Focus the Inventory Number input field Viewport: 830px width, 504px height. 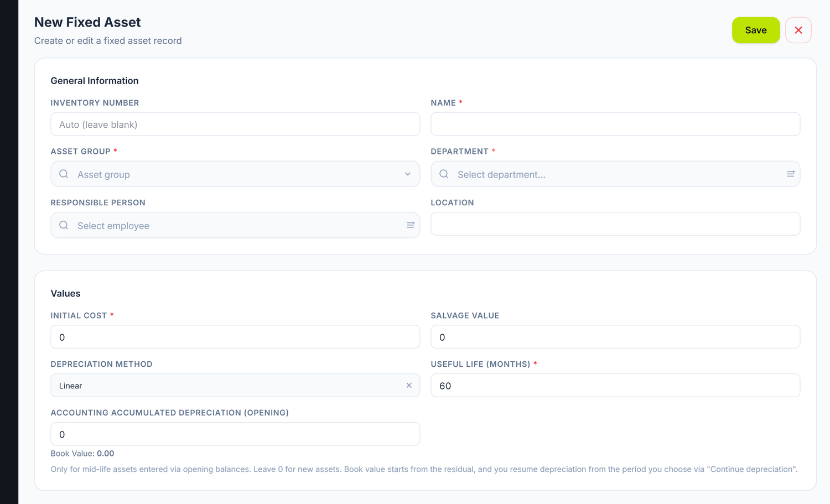pos(235,124)
